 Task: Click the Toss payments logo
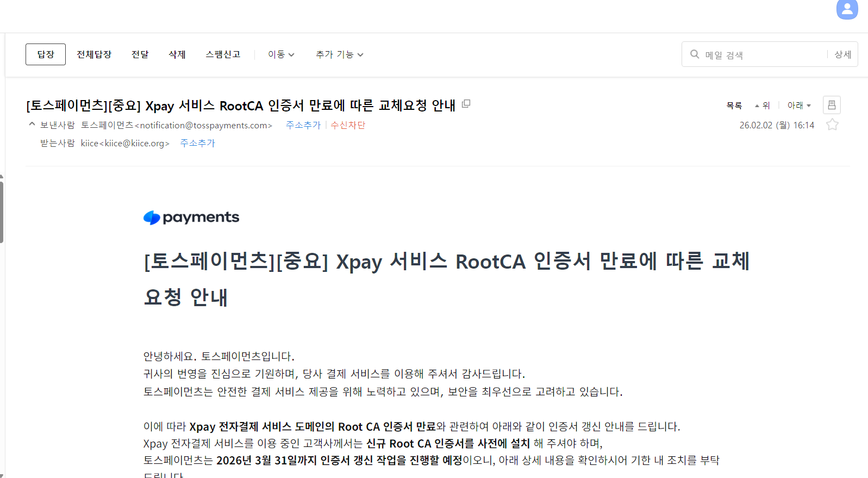[191, 218]
